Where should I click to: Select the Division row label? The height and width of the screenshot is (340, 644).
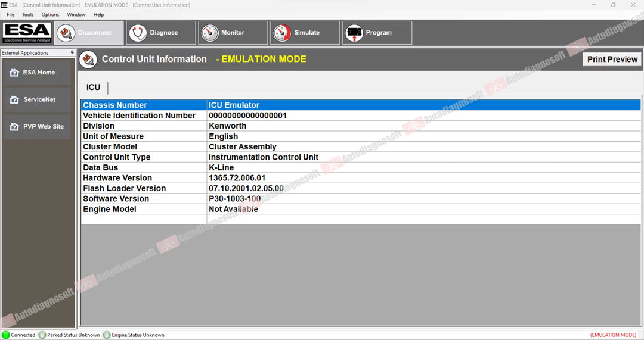98,126
